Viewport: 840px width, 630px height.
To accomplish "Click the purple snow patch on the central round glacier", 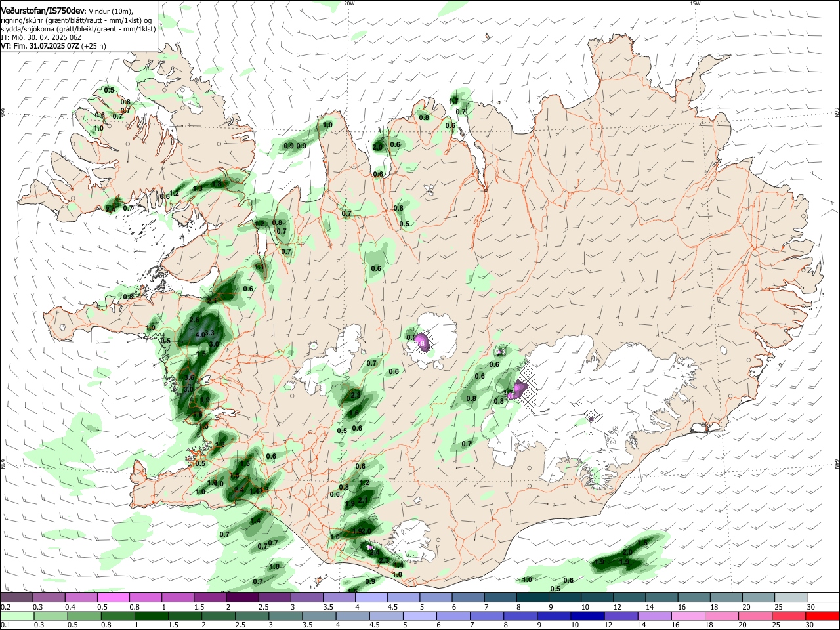I will coord(423,342).
